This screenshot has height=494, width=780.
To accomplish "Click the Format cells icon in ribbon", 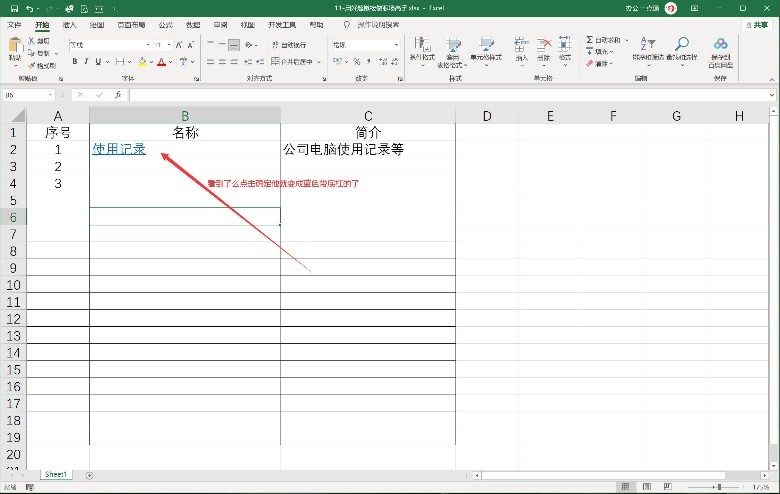I will pyautogui.click(x=565, y=44).
